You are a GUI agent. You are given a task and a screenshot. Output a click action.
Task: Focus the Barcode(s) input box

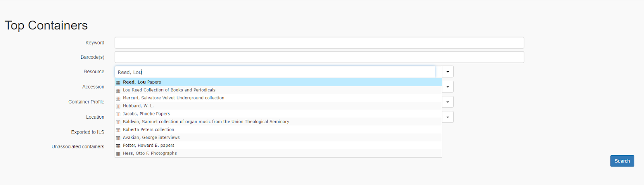click(319, 57)
